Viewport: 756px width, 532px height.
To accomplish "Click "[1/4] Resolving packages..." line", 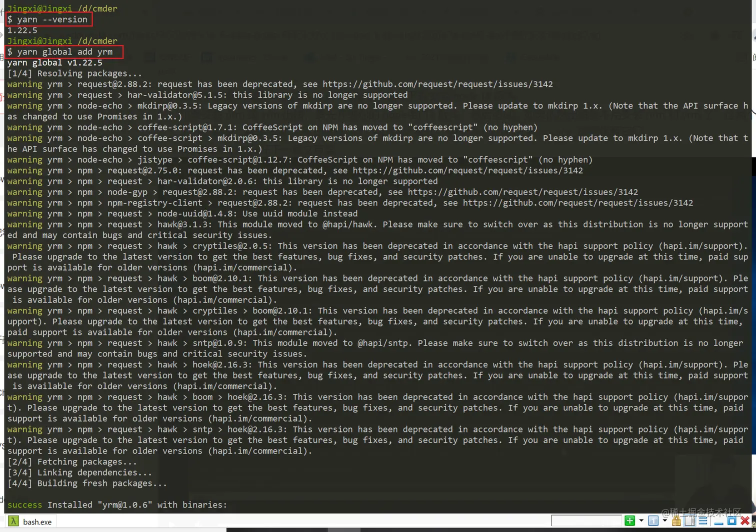I will 74,73.
